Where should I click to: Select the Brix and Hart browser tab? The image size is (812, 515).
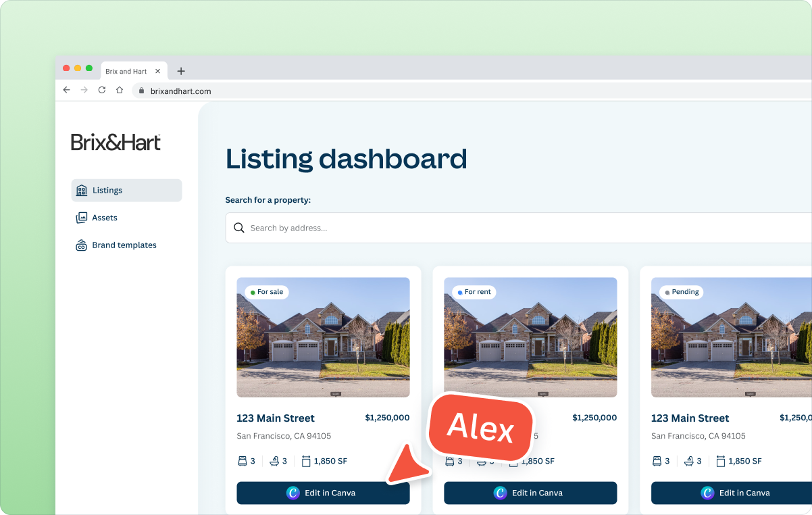[x=126, y=71]
